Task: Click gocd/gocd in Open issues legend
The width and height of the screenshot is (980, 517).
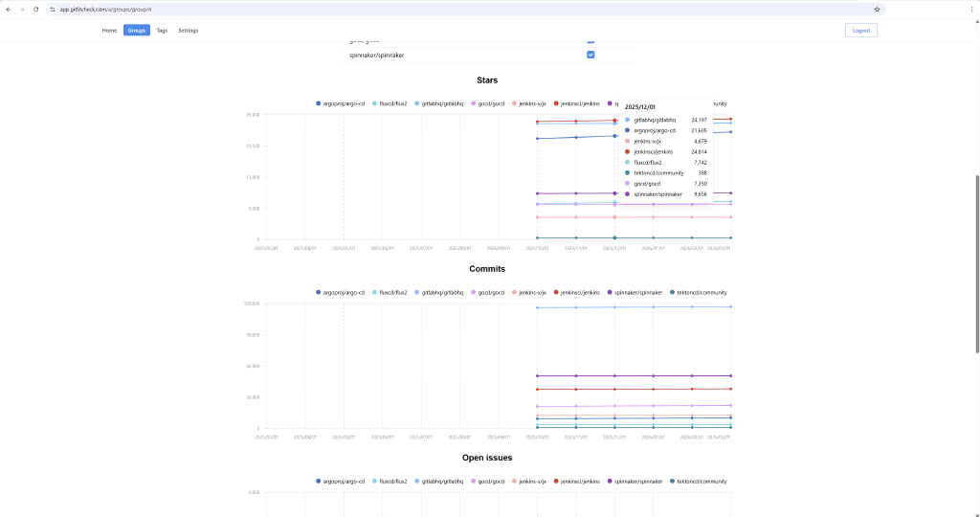Action: point(487,482)
